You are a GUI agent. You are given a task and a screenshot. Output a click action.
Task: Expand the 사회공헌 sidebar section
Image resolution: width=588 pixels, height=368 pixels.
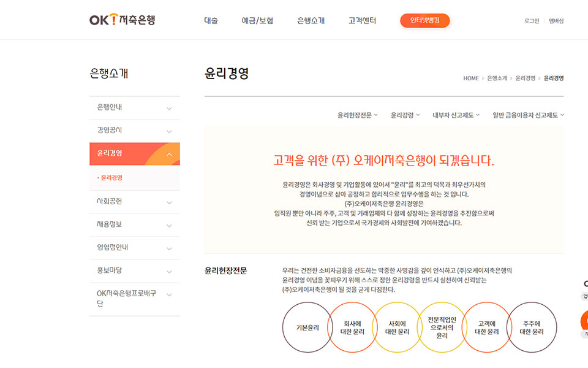(x=135, y=201)
